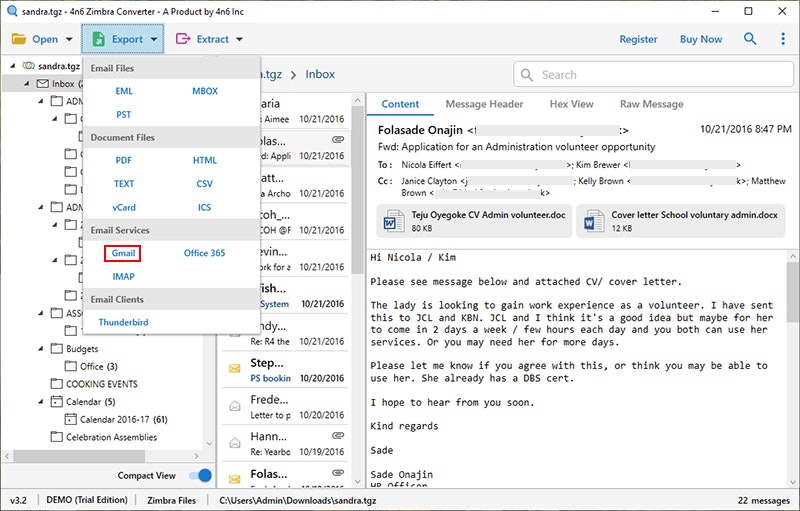Click the Inbox envelope icon in tree
Viewport: 800px width, 511px height.
click(x=43, y=83)
